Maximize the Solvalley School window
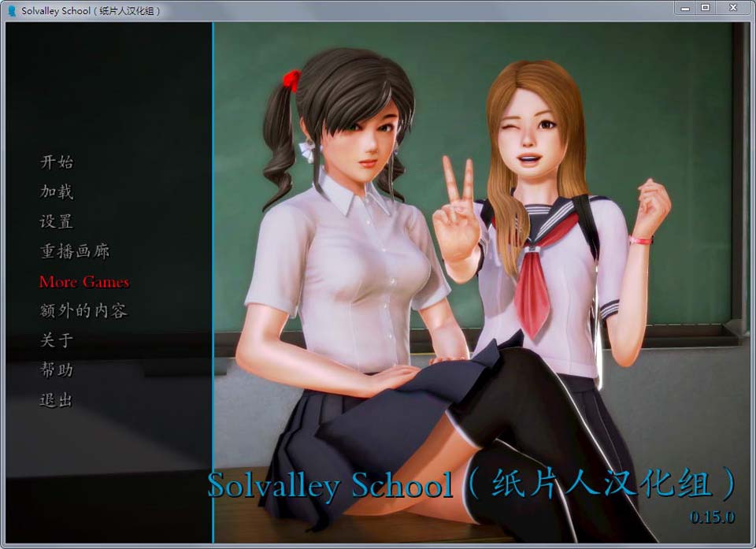The image size is (756, 549). 705,8
